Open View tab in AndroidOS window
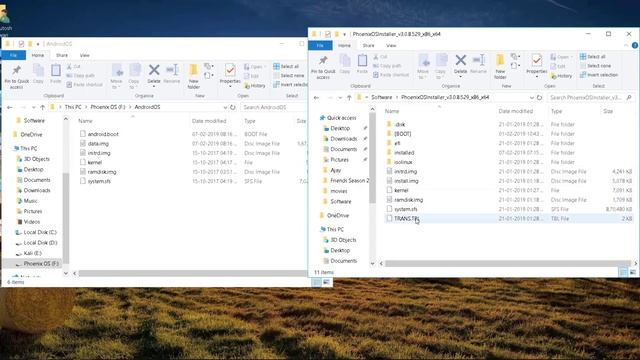 (84, 55)
